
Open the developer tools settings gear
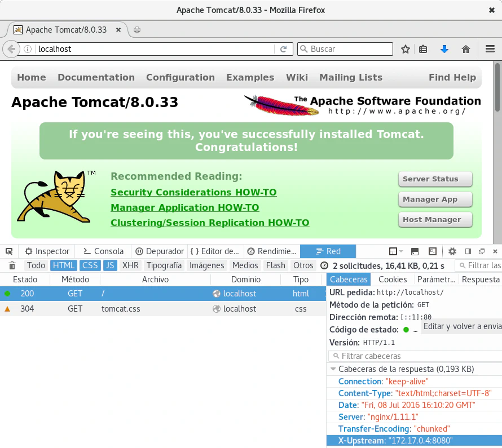452,251
